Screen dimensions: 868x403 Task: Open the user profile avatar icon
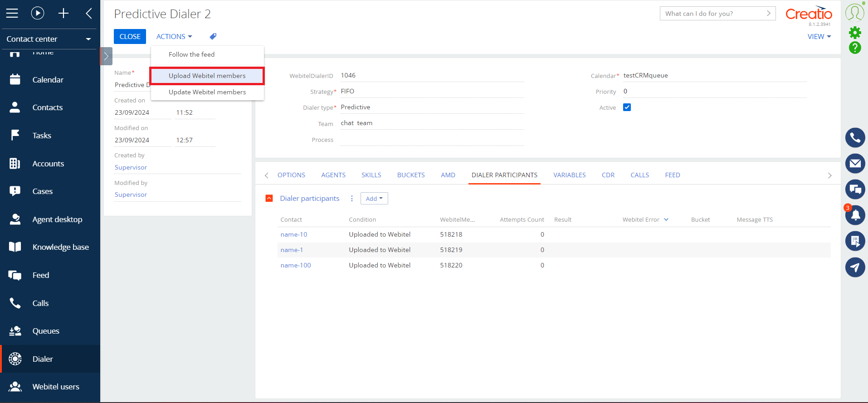pyautogui.click(x=855, y=12)
